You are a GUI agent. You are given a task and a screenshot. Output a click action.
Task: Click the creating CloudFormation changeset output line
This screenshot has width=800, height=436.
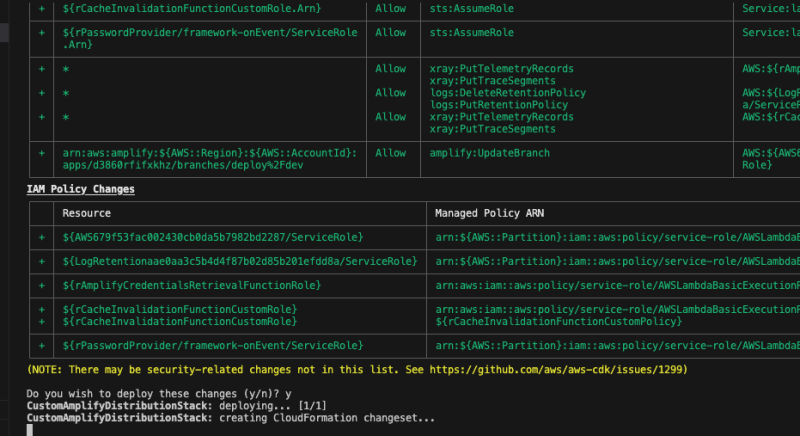coord(231,418)
